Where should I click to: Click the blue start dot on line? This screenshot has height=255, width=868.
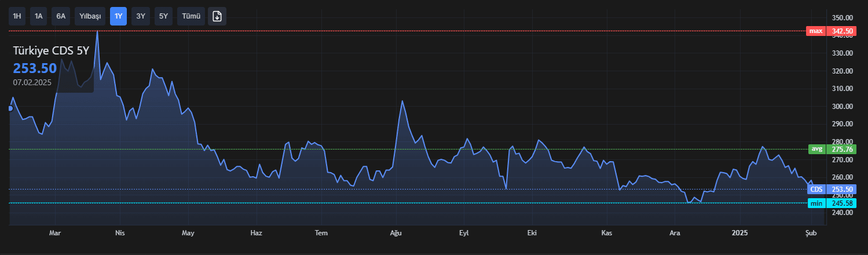coord(10,108)
